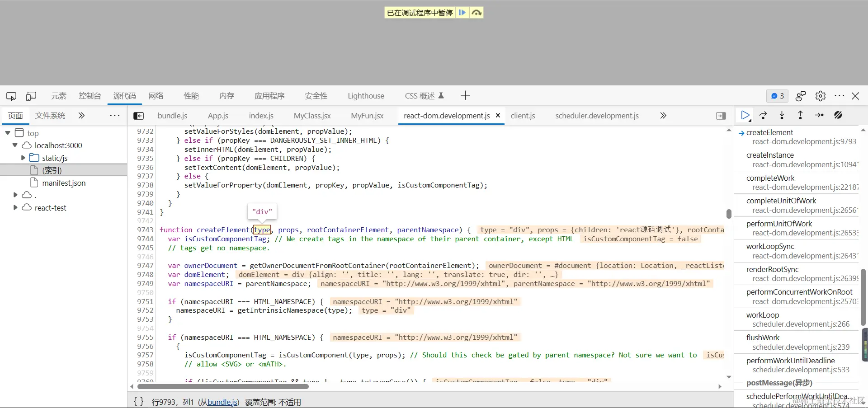868x408 pixels.
Task: Click the Step arrow icon
Action: click(819, 116)
